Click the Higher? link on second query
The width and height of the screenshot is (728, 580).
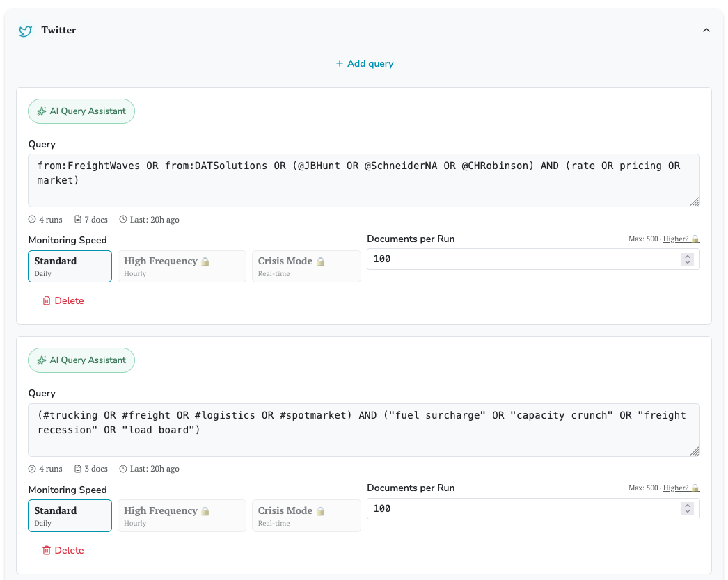tap(676, 488)
